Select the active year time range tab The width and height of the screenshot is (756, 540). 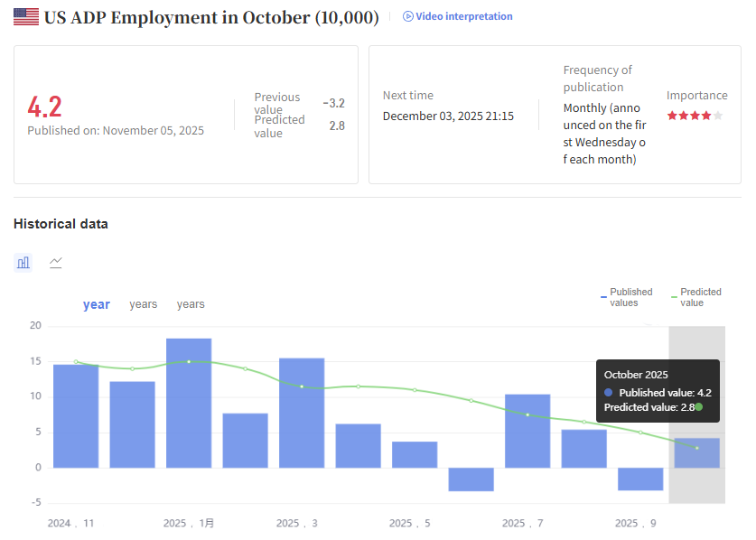(97, 304)
